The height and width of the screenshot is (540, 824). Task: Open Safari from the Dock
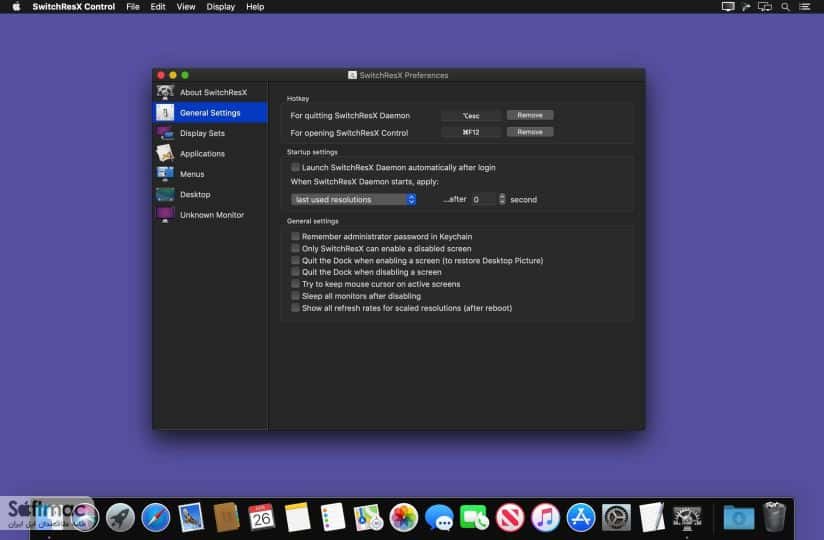(156, 517)
